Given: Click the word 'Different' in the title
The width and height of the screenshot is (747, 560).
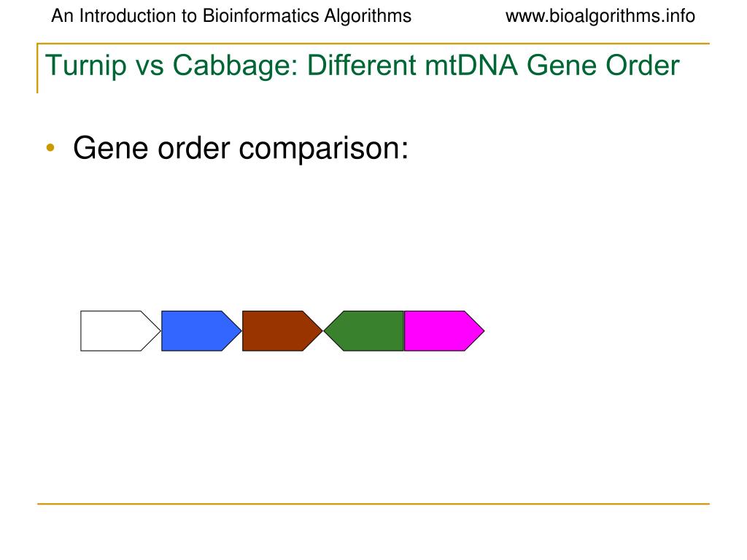Looking at the screenshot, I should pyautogui.click(x=362, y=65).
